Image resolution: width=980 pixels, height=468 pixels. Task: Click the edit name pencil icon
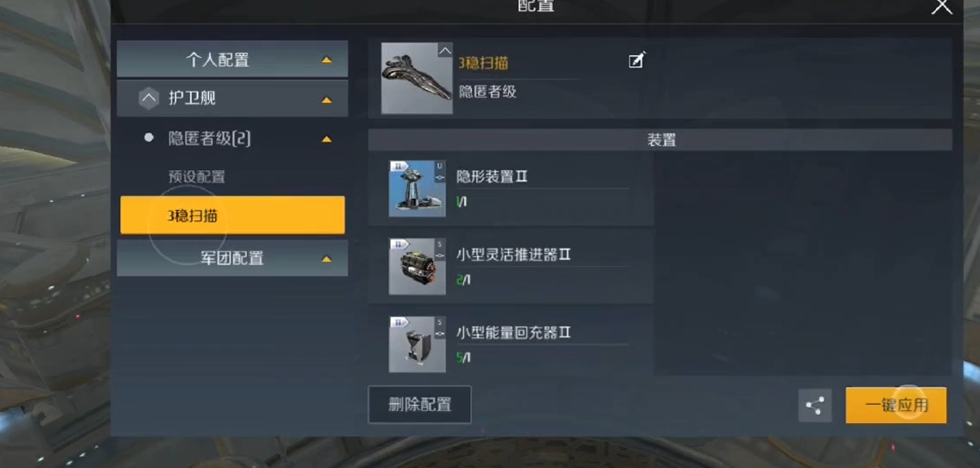click(636, 60)
